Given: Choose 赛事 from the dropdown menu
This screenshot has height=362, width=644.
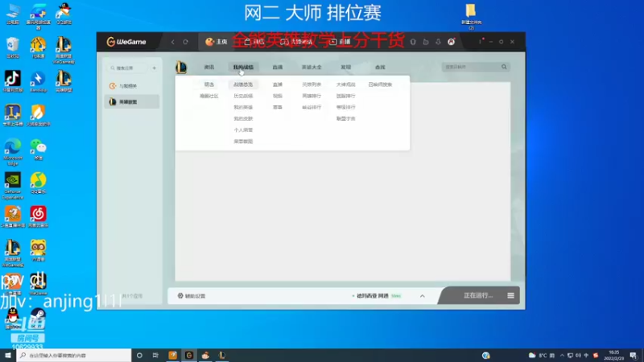Looking at the screenshot, I should click(x=278, y=107).
